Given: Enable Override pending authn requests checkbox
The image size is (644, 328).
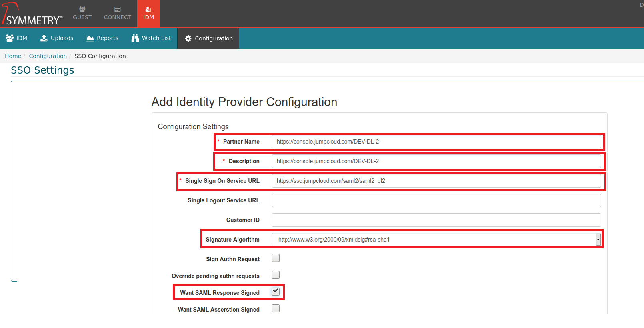Looking at the screenshot, I should click(276, 275).
